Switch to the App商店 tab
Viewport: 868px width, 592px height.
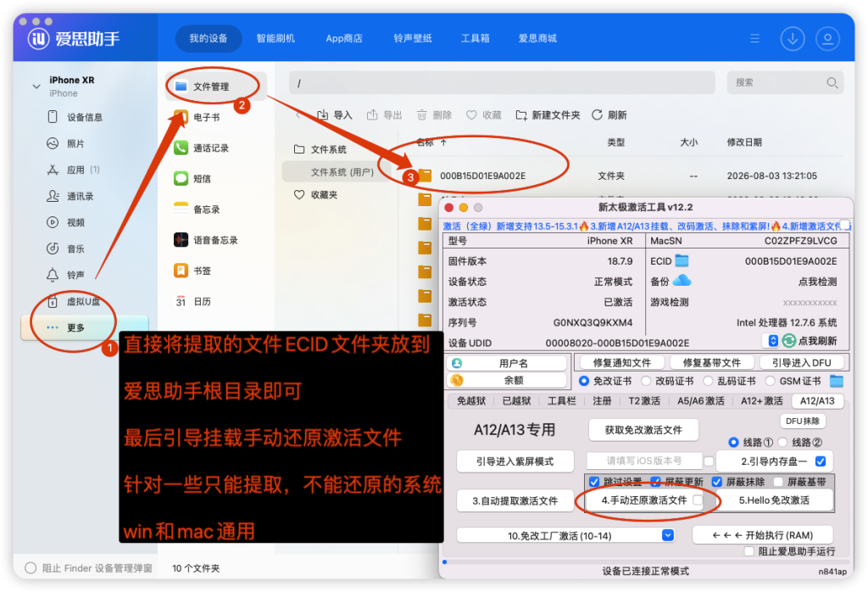click(344, 39)
